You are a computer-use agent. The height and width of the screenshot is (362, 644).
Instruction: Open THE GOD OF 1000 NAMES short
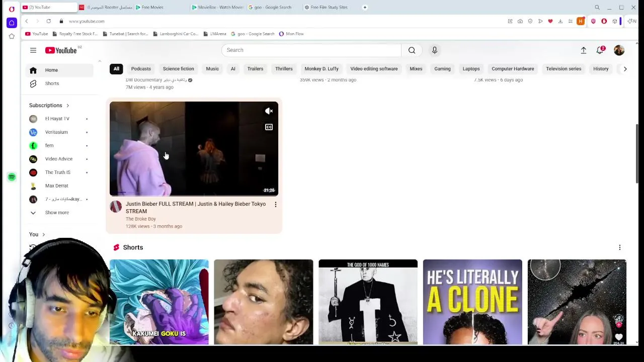[x=368, y=302]
